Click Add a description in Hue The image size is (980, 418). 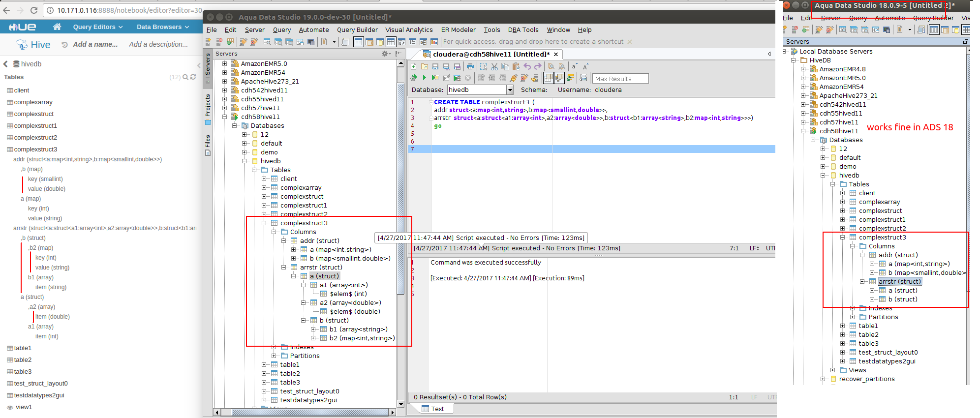pos(158,44)
